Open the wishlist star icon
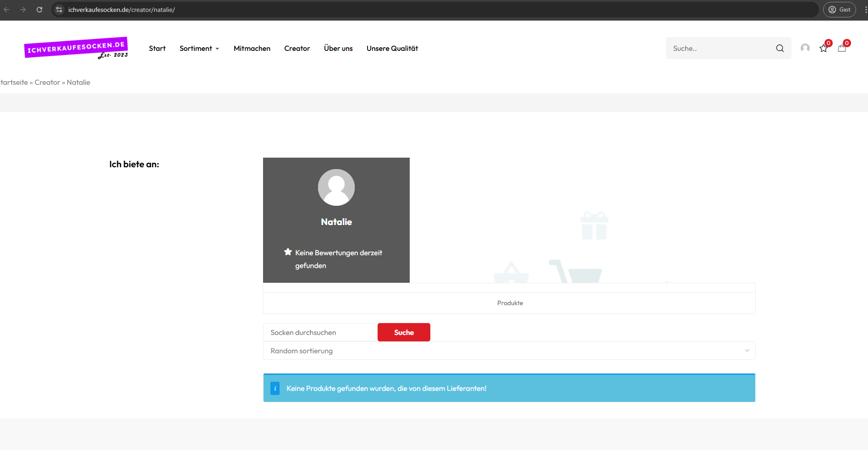 (x=824, y=48)
